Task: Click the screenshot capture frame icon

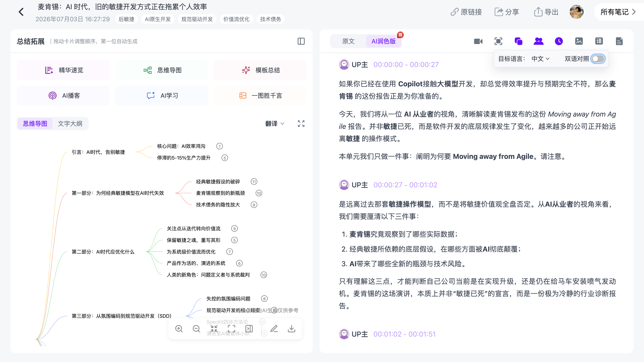Action: point(498,41)
